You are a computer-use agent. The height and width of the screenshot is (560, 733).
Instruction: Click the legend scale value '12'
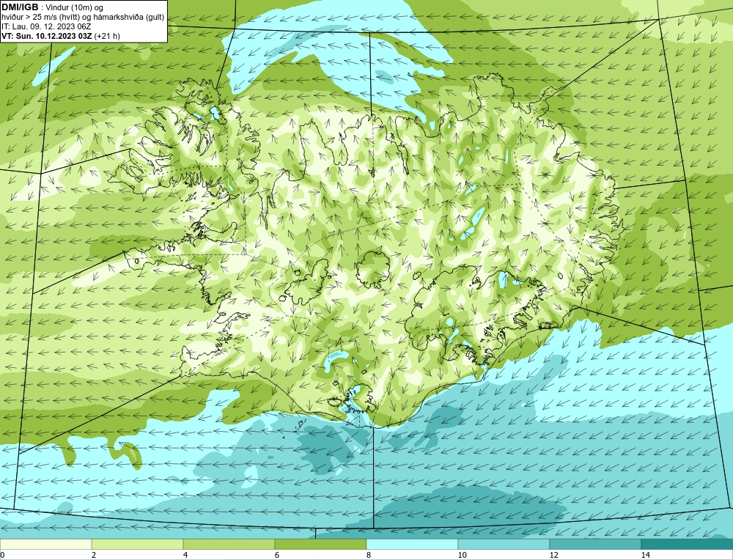pyautogui.click(x=554, y=555)
